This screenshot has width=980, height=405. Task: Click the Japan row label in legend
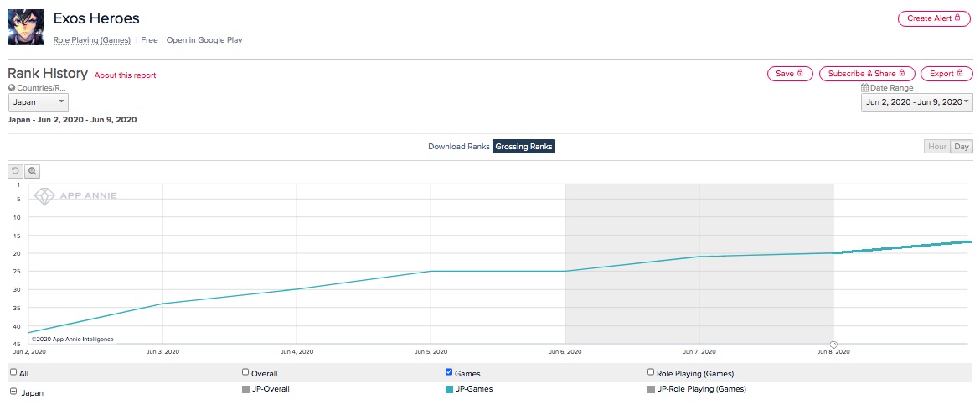coord(33,393)
